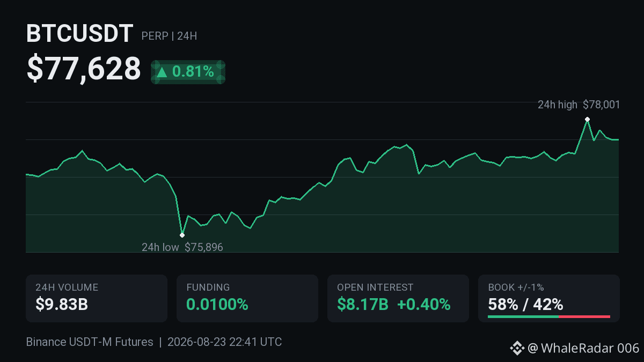The image size is (644, 362).
Task: Click the 2026-08-23 22:41 UTC timestamp
Action: click(225, 342)
